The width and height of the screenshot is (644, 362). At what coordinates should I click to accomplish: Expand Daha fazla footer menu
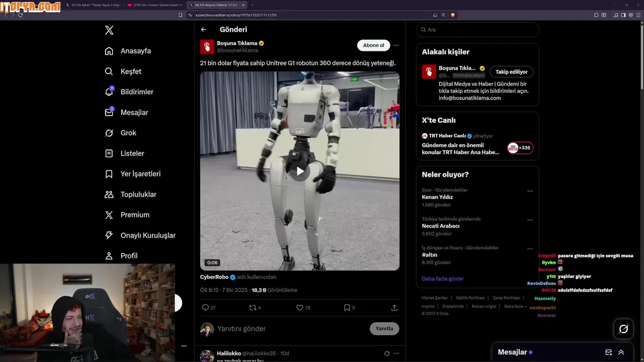pos(515,306)
